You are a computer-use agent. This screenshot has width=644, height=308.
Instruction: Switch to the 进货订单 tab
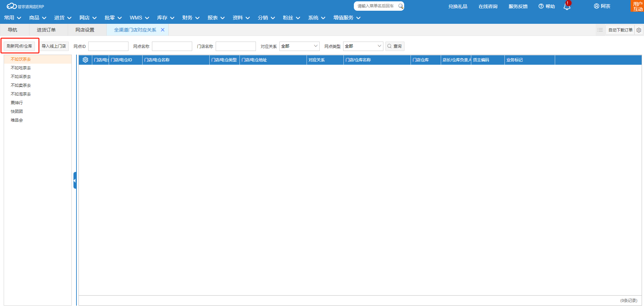tap(46, 30)
